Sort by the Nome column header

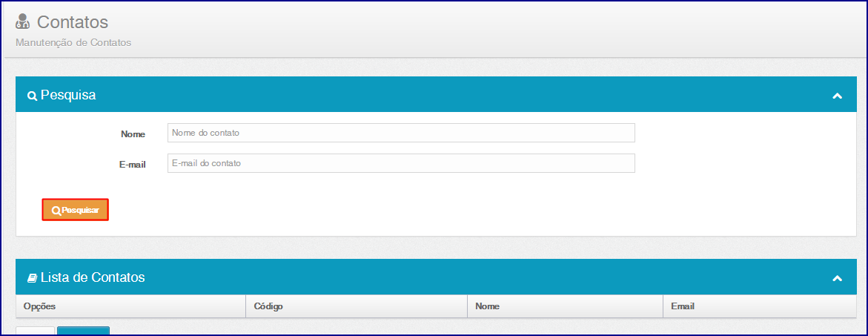tap(565, 306)
